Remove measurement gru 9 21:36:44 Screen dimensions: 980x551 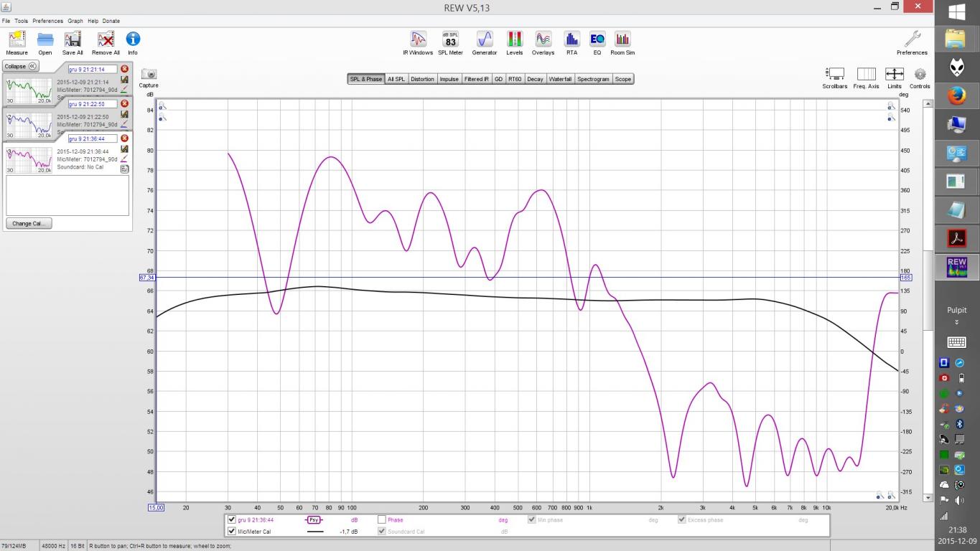pyautogui.click(x=124, y=138)
